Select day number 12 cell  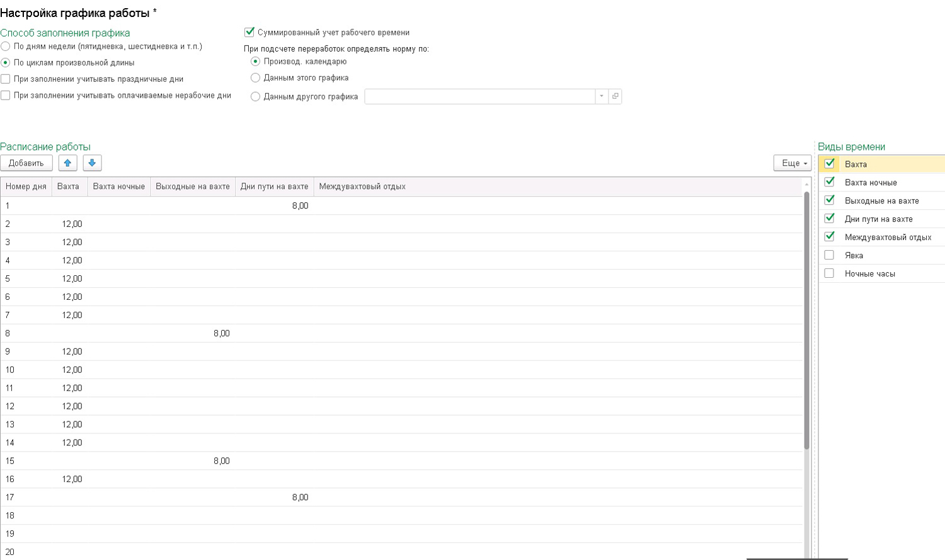(x=26, y=407)
